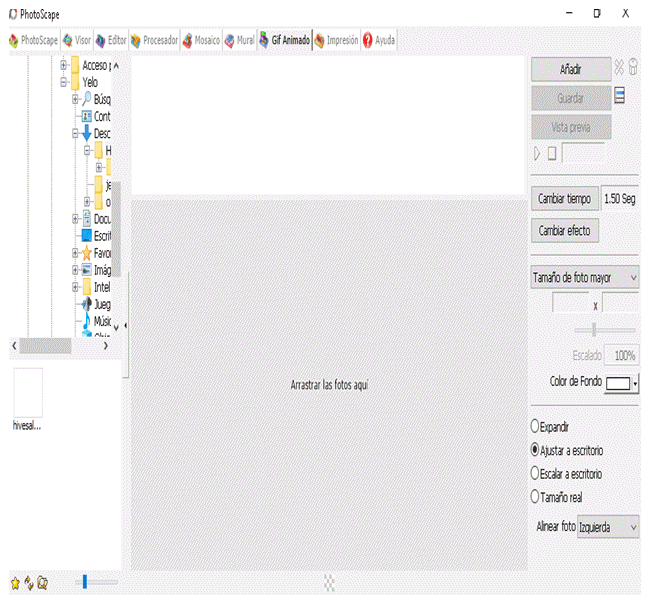Select the Gif Animado tab
The width and height of the screenshot is (650, 600).
pyautogui.click(x=284, y=40)
